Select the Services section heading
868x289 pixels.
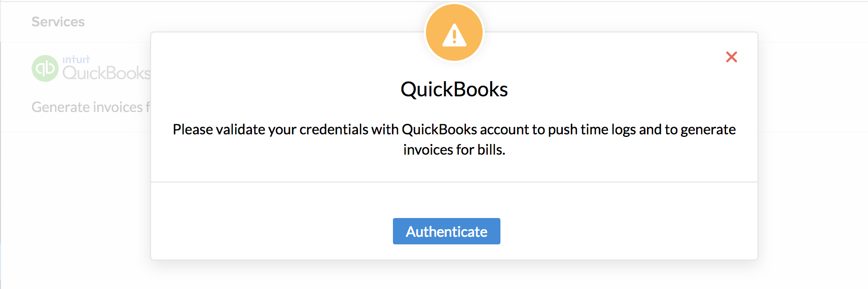click(x=58, y=22)
